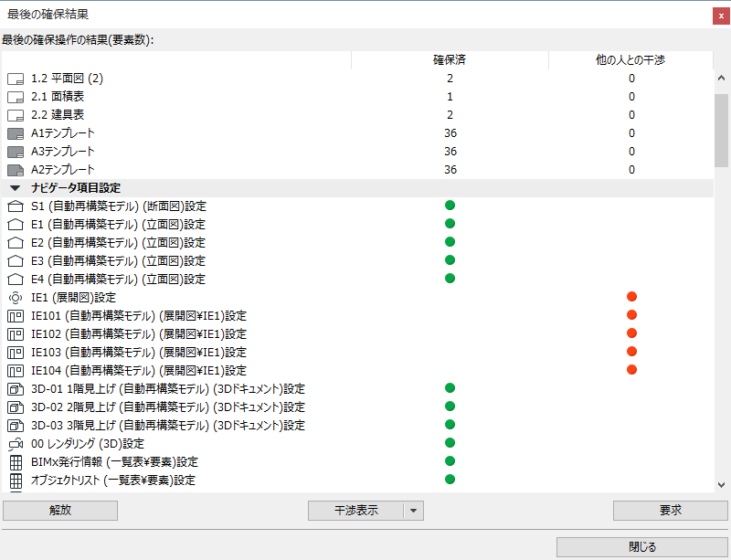Click the layout icon beside 2.1 面積表
The height and width of the screenshot is (560, 731).
(15, 97)
